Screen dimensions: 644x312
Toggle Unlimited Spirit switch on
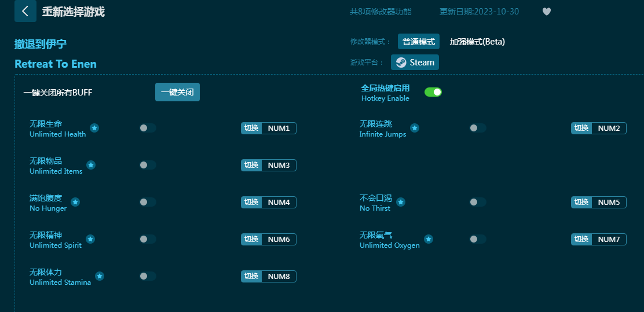pyautogui.click(x=147, y=239)
